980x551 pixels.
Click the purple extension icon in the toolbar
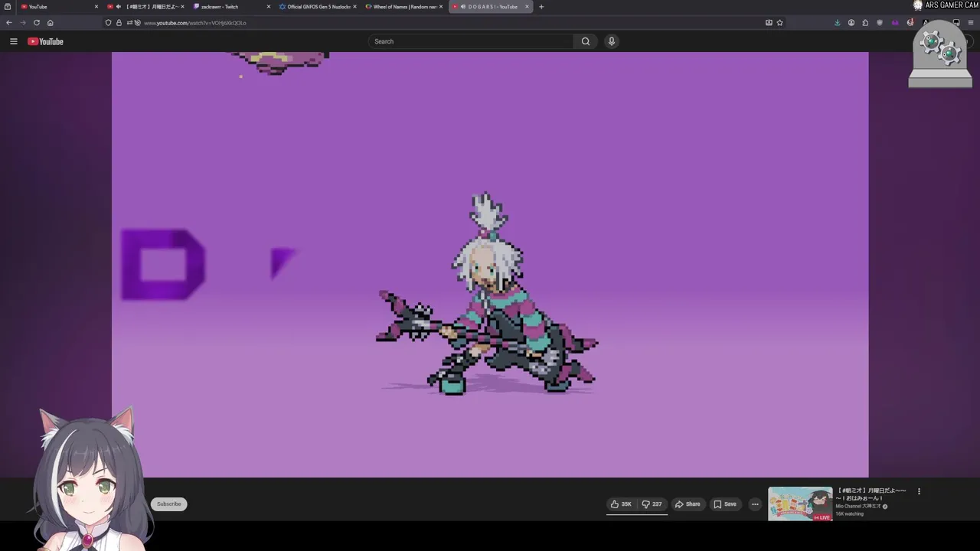(x=895, y=23)
